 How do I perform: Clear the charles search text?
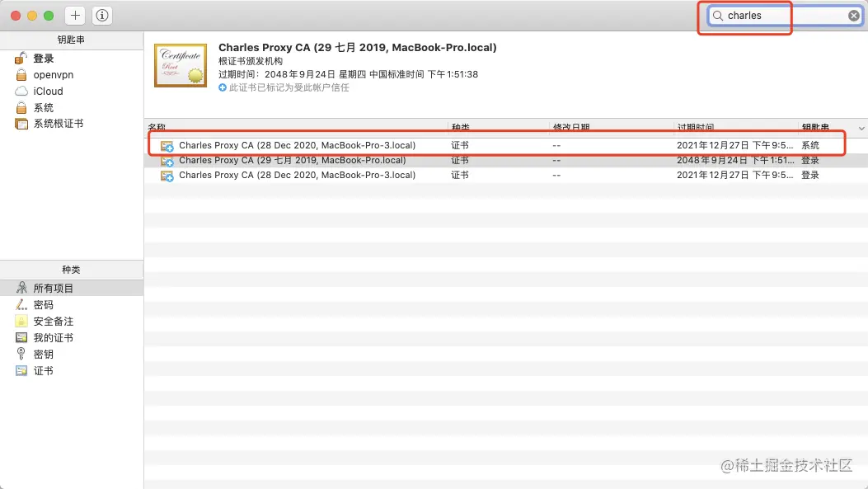pyautogui.click(x=854, y=16)
